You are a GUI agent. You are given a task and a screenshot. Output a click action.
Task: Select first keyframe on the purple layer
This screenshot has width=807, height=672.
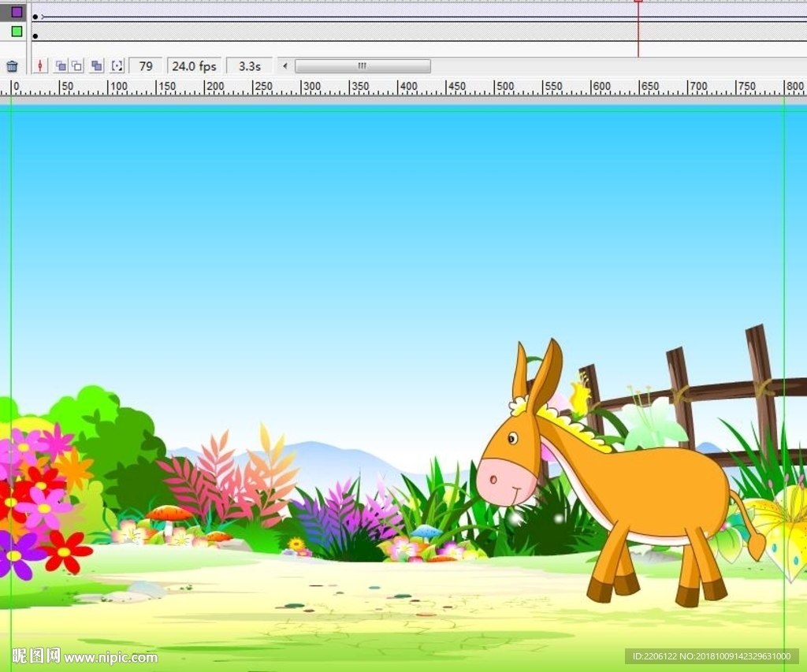35,17
